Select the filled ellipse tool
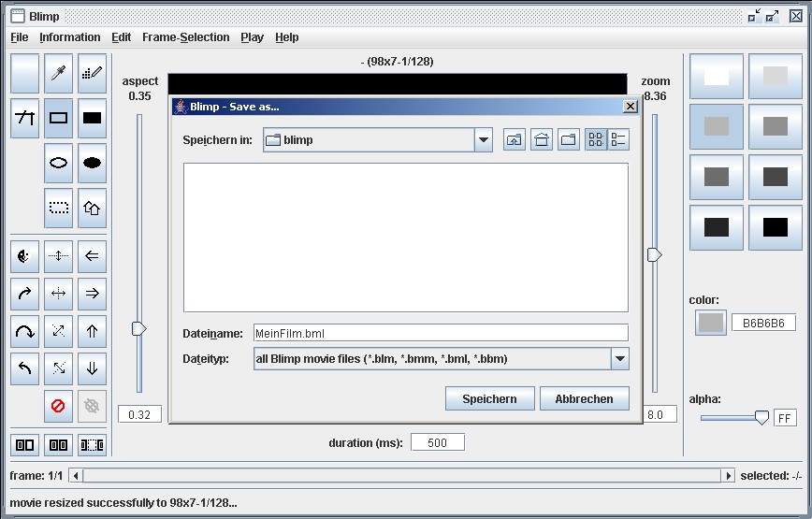The height and width of the screenshot is (519, 812). (93, 163)
